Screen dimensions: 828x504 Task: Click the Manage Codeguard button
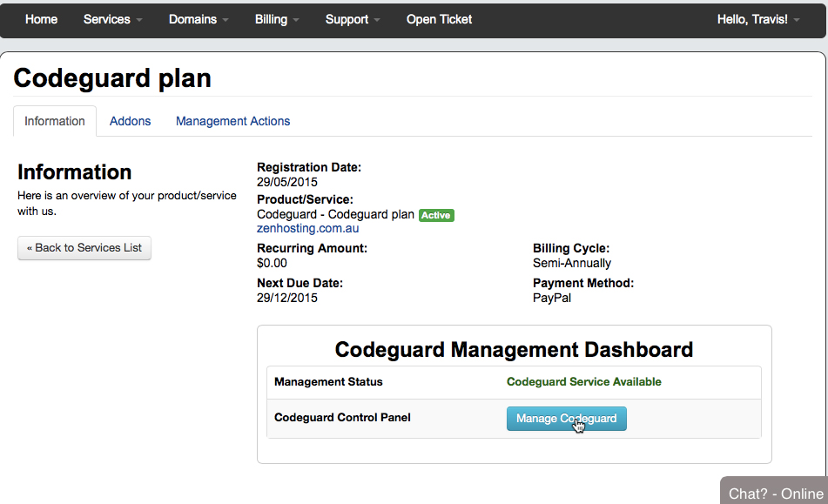pos(567,419)
